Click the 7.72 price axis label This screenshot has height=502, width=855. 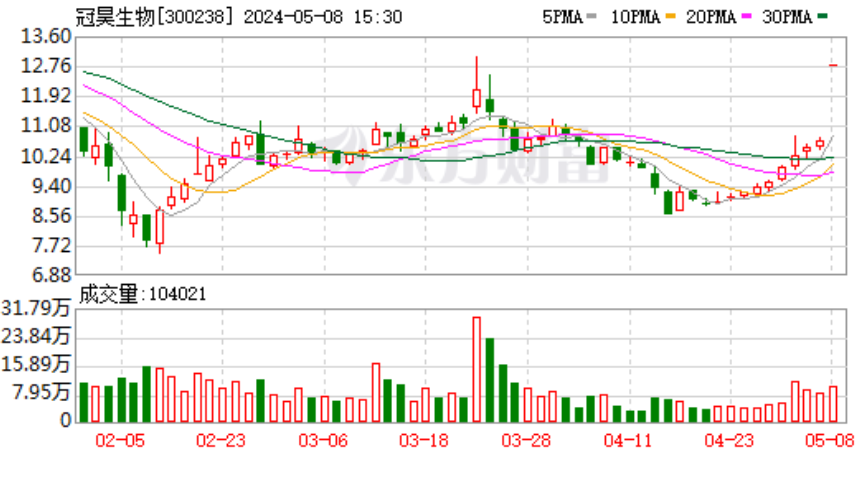(x=51, y=246)
